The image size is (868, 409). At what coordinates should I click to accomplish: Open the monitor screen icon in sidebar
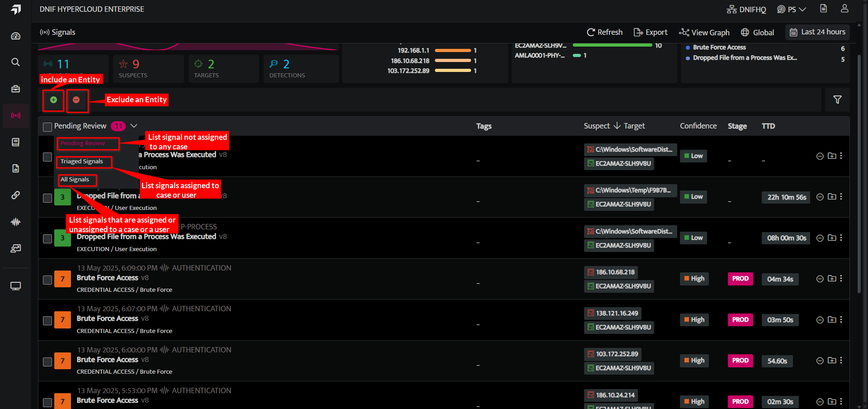(x=16, y=286)
